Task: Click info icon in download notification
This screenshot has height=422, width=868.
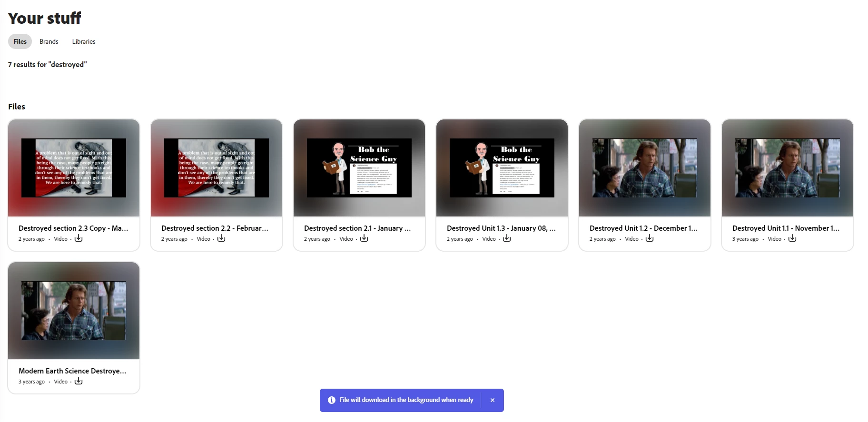Action: (332, 400)
